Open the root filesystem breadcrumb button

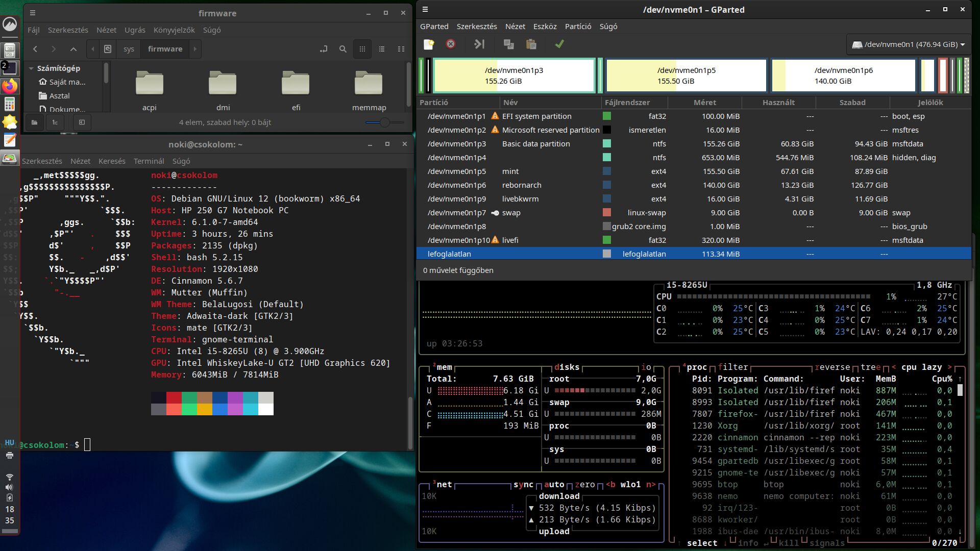coord(108,49)
